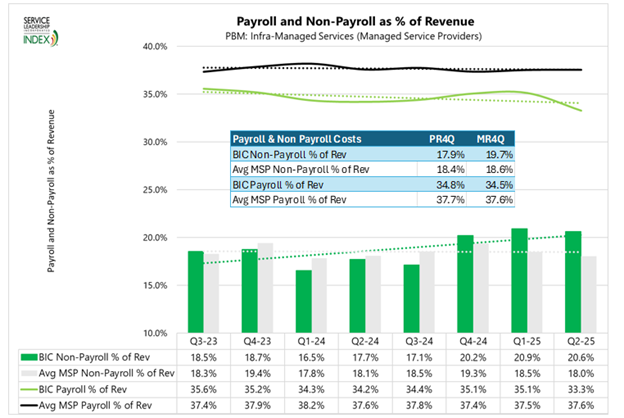Click the MR4Q column header
The image size is (624, 418).
tap(486, 138)
